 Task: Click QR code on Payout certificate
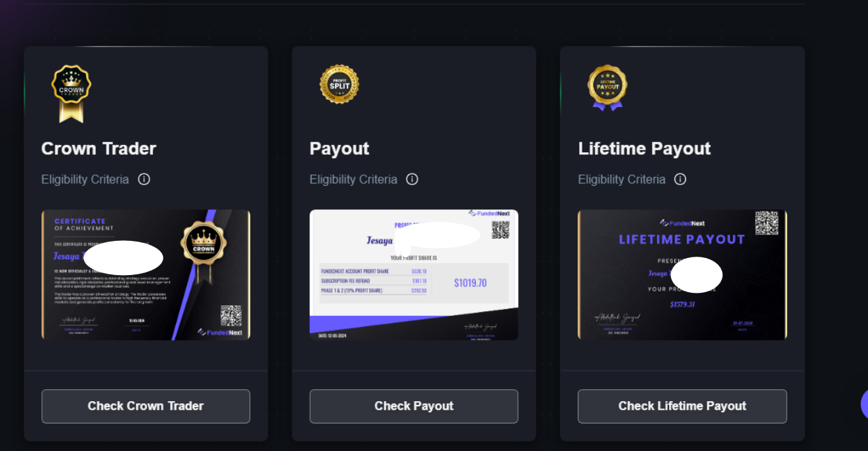(x=500, y=230)
